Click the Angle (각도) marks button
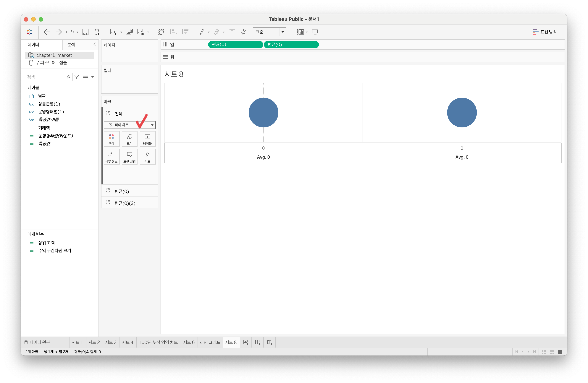The width and height of the screenshot is (588, 383). coord(148,157)
